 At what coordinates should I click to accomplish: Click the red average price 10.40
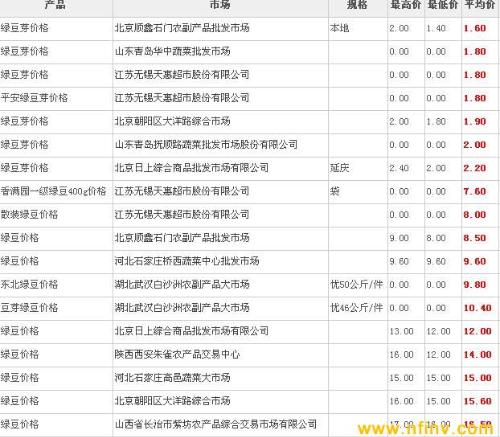[x=477, y=308]
